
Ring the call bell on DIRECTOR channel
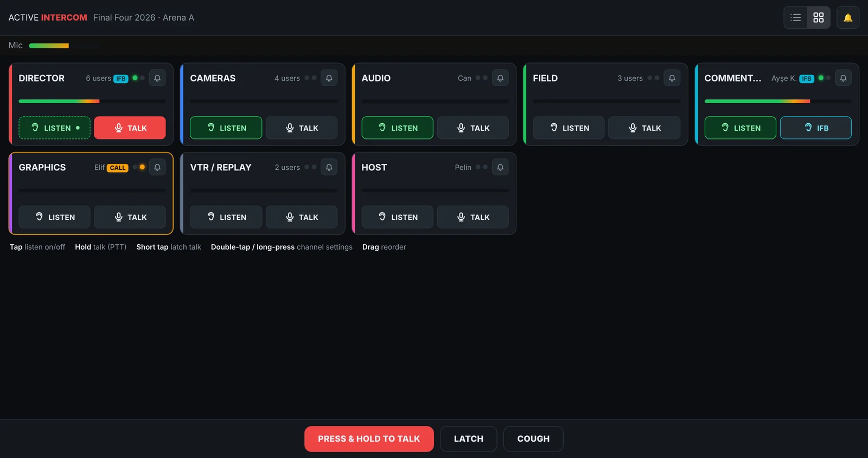[157, 78]
